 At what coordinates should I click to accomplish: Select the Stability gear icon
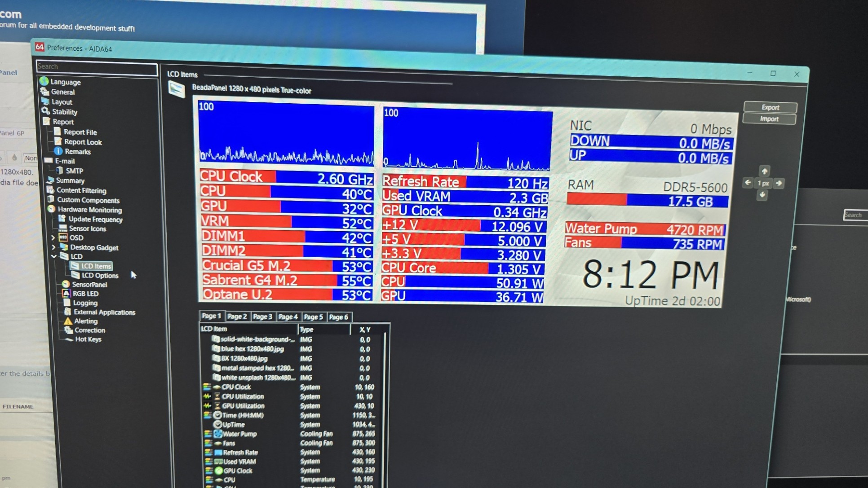click(x=45, y=111)
